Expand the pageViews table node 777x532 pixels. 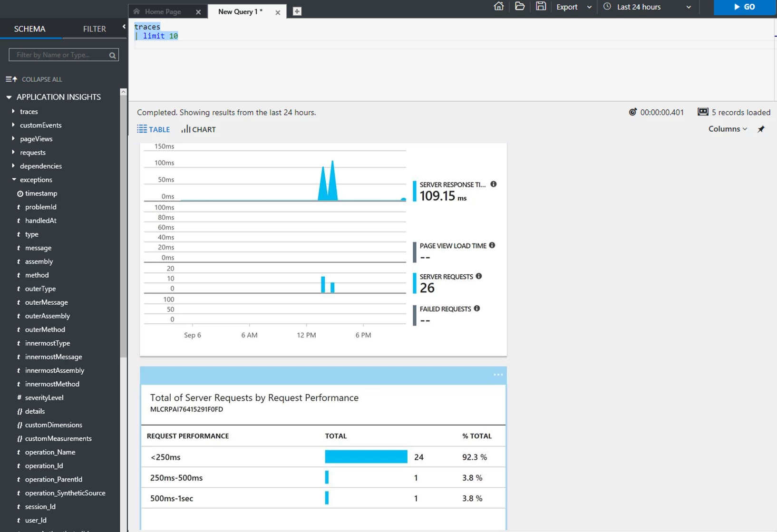[x=13, y=139]
